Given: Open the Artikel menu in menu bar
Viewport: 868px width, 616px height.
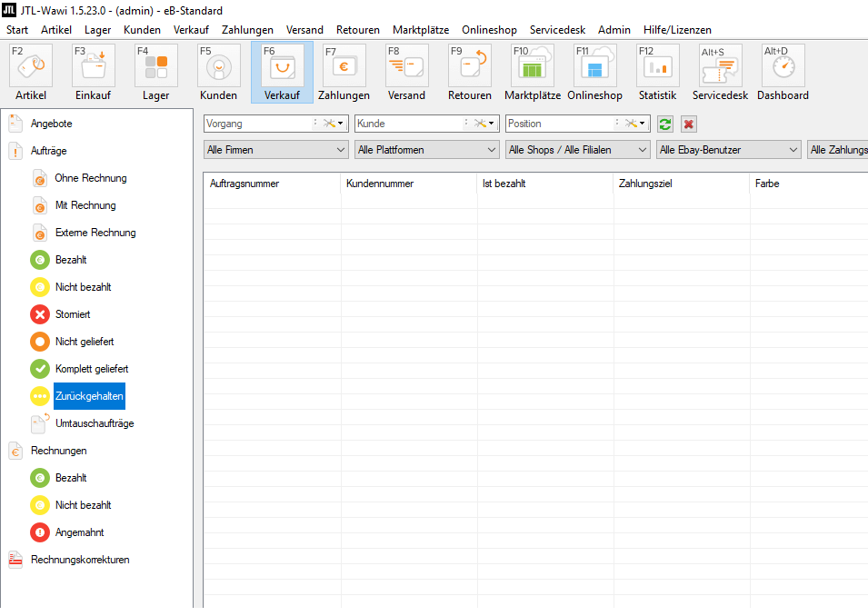Looking at the screenshot, I should [x=56, y=30].
